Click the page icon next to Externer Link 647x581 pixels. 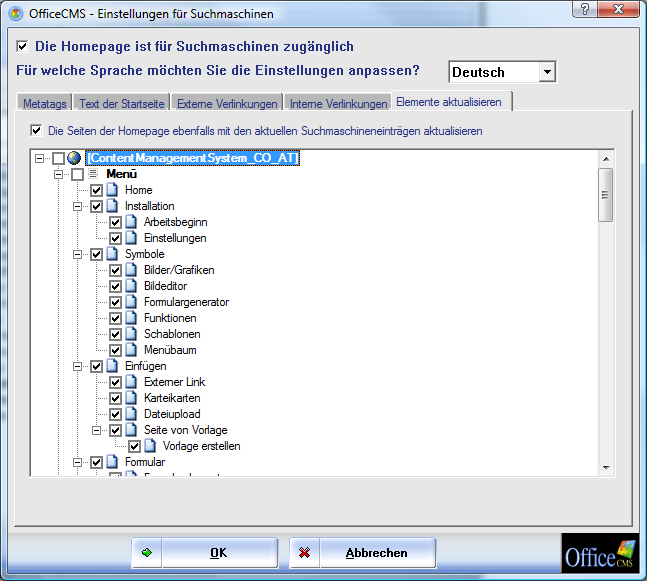pyautogui.click(x=131, y=382)
